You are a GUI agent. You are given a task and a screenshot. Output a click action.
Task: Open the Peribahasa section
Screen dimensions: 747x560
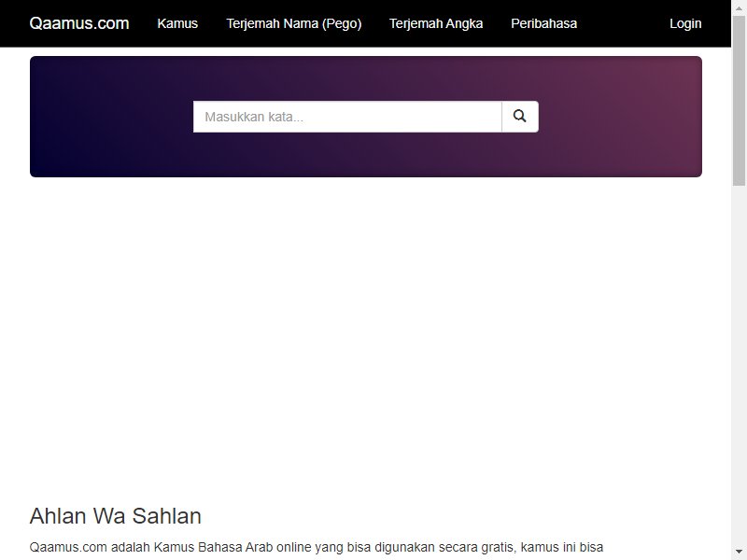click(x=543, y=23)
